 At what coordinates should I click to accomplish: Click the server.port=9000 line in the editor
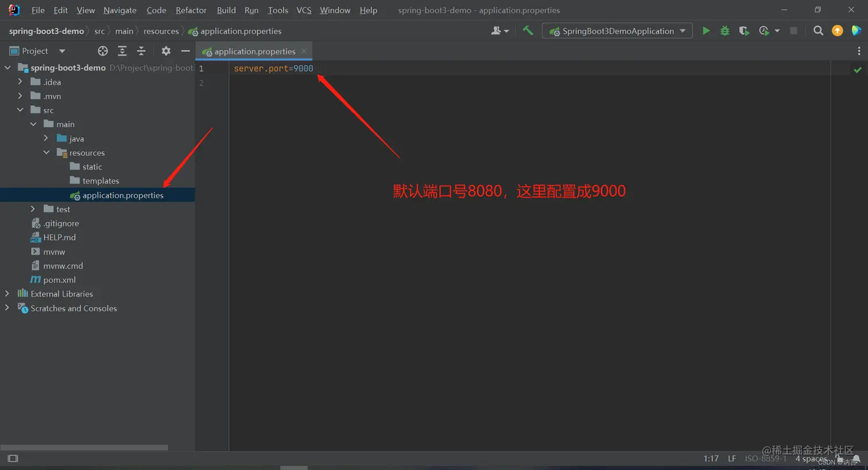click(273, 68)
